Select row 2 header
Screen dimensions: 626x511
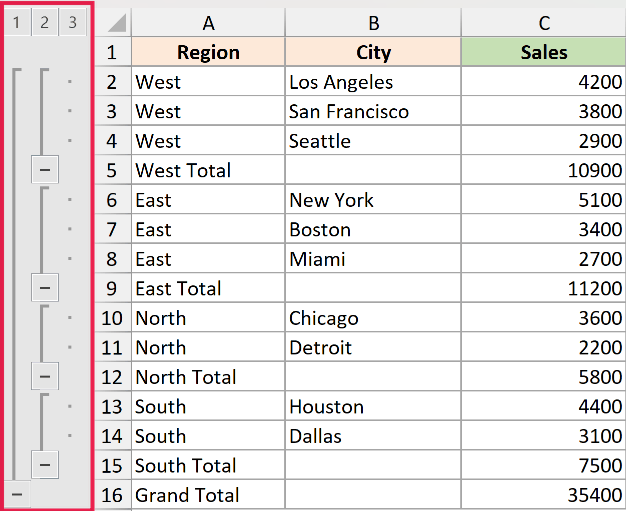pyautogui.click(x=113, y=81)
